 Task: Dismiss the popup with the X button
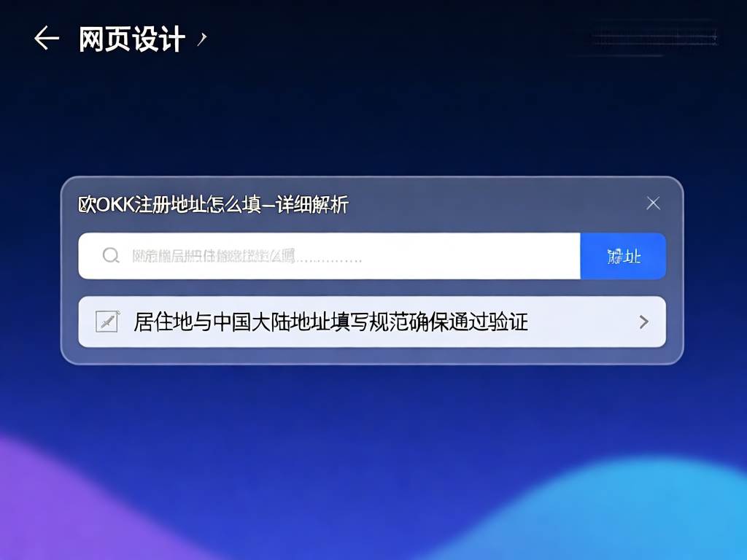click(653, 203)
